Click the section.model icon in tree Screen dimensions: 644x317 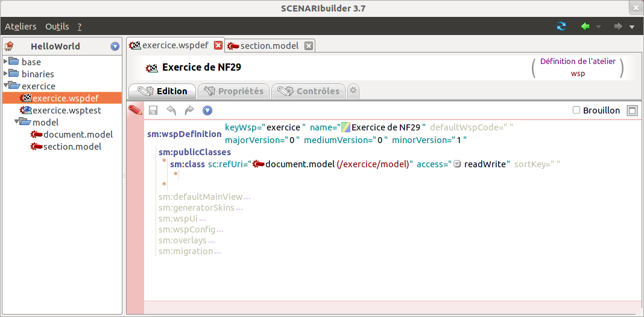tap(36, 146)
